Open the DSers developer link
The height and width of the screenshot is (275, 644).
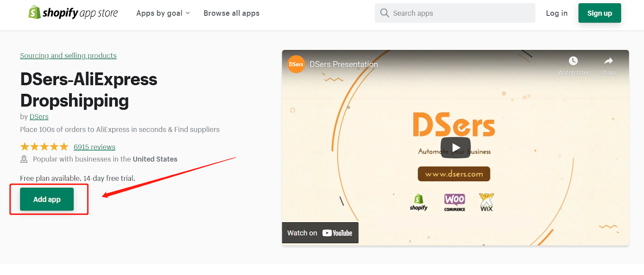pyautogui.click(x=39, y=117)
